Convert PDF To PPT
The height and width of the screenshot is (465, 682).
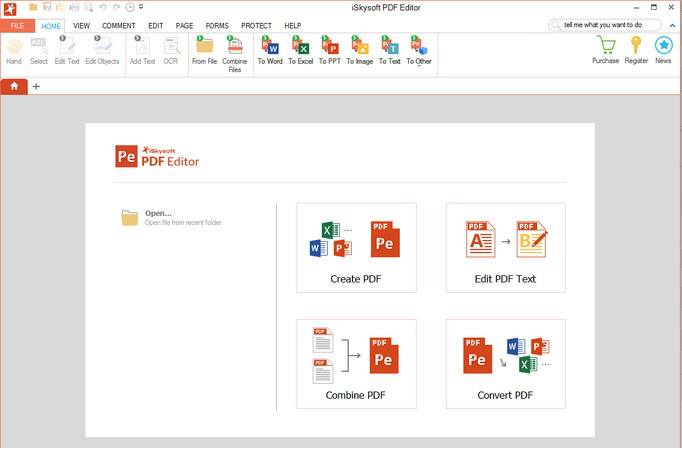coord(330,51)
